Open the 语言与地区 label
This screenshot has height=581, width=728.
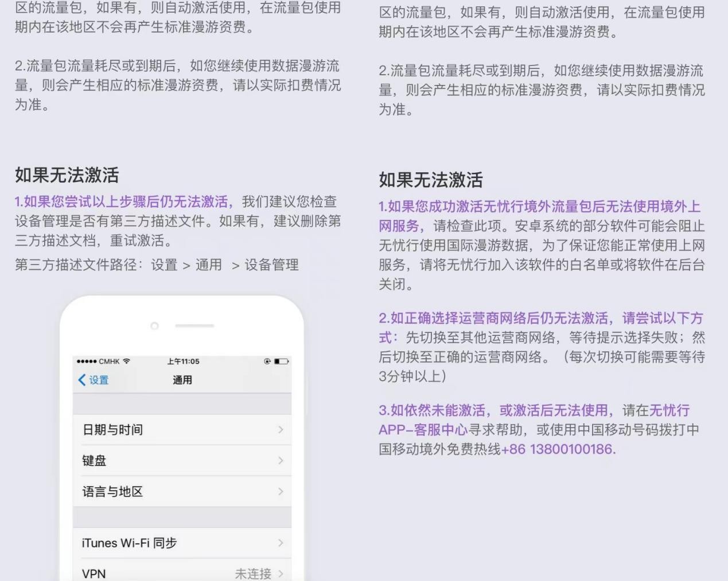pyautogui.click(x=112, y=491)
